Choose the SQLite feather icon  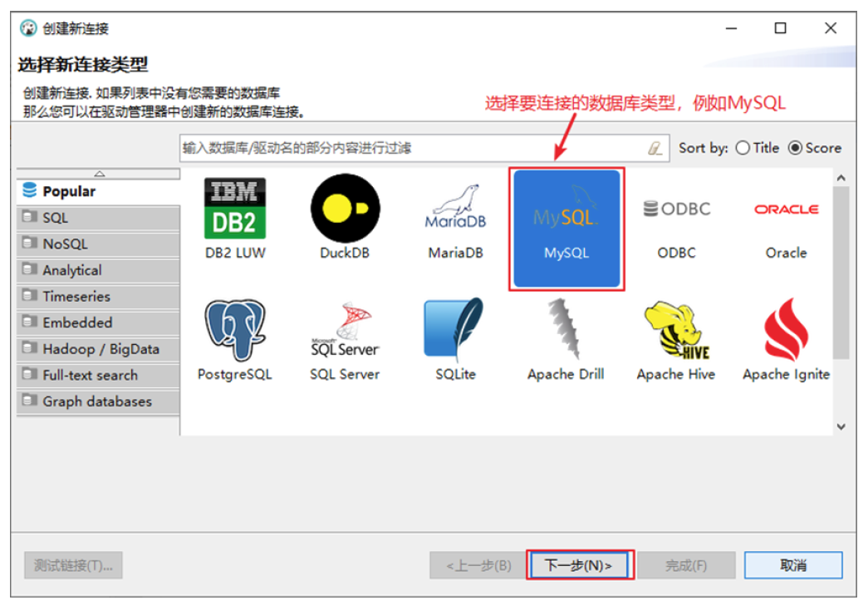pos(454,329)
